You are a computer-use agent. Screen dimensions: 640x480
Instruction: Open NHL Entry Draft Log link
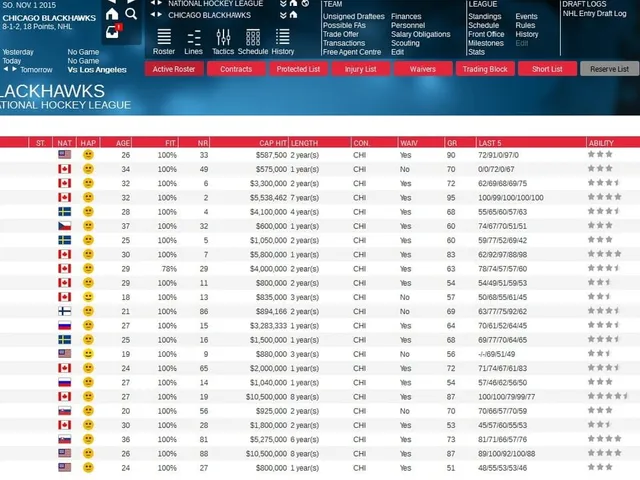594,13
